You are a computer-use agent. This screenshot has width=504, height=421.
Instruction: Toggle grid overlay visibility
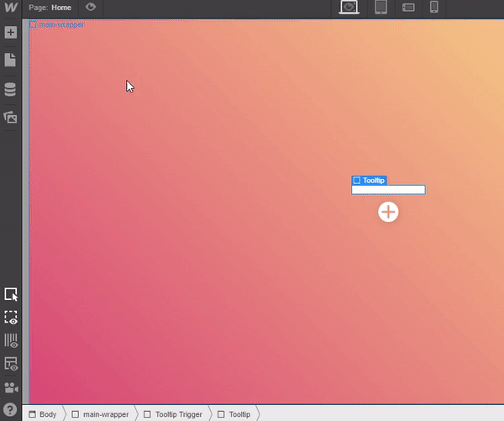coord(11,340)
